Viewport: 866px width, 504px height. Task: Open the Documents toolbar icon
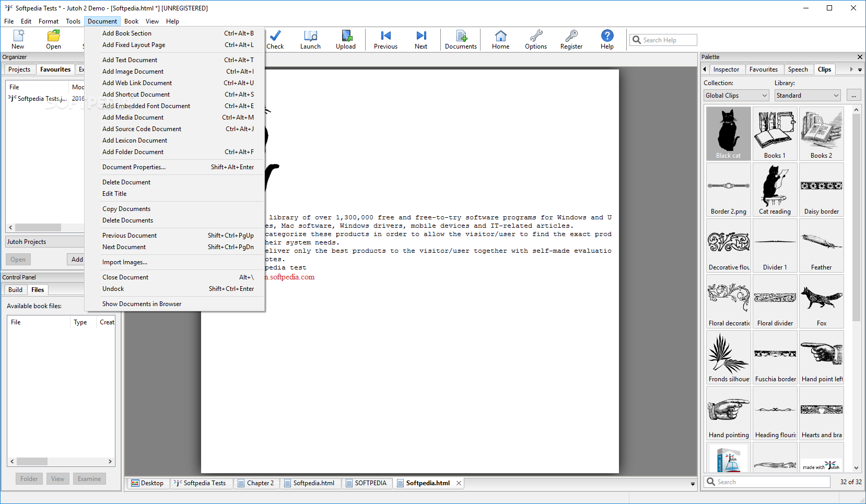point(461,40)
